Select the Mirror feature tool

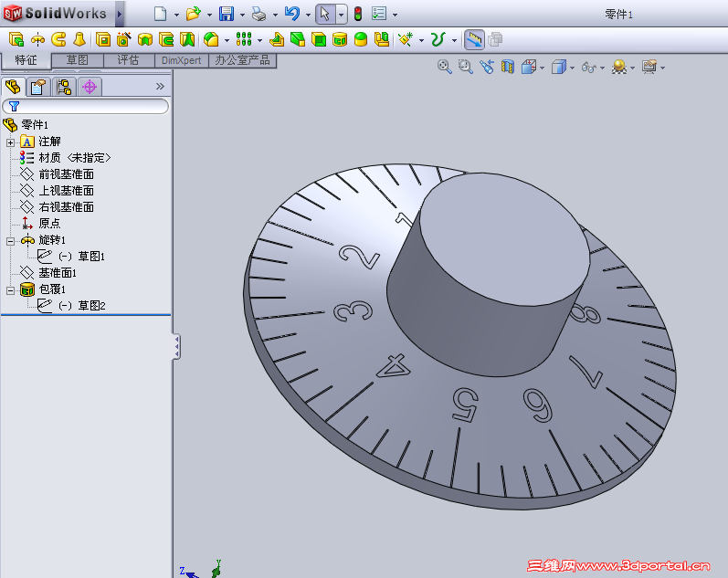click(382, 39)
